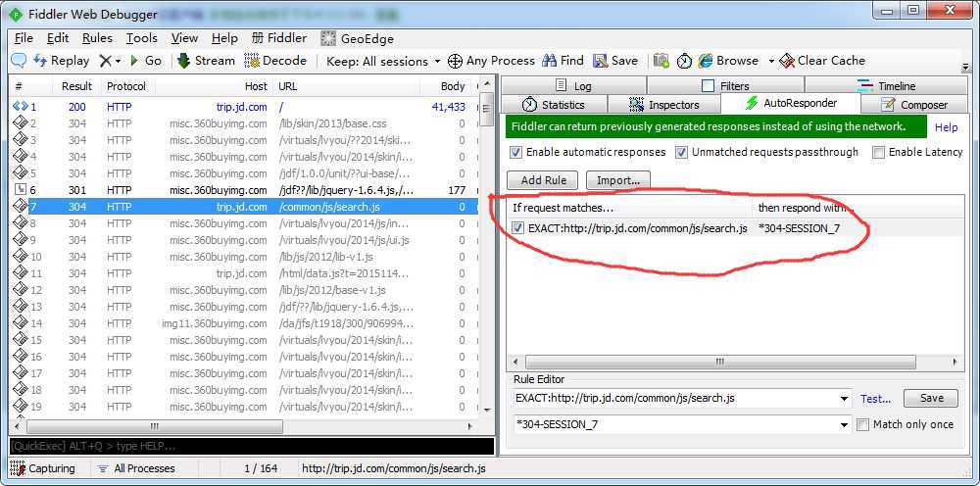Image resolution: width=980 pixels, height=486 pixels.
Task: Sort by the Protocol column header
Action: point(126,86)
